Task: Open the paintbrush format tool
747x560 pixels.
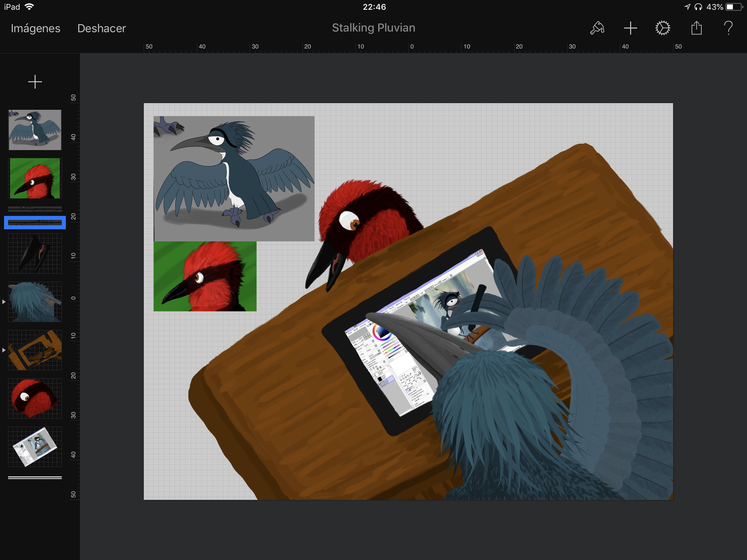Action: point(597,28)
